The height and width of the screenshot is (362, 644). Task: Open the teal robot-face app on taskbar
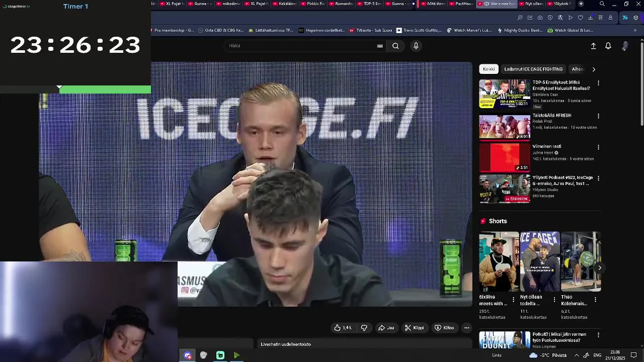tap(220, 355)
